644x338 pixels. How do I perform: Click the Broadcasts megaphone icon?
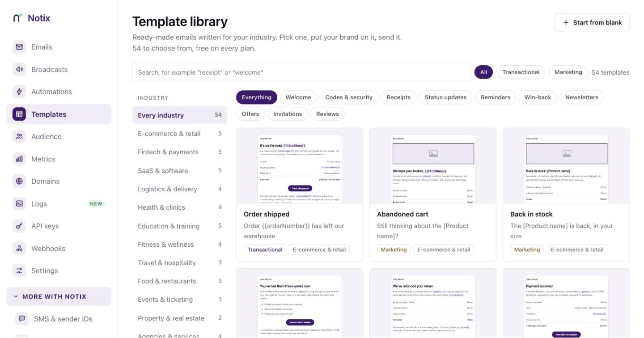pyautogui.click(x=19, y=69)
